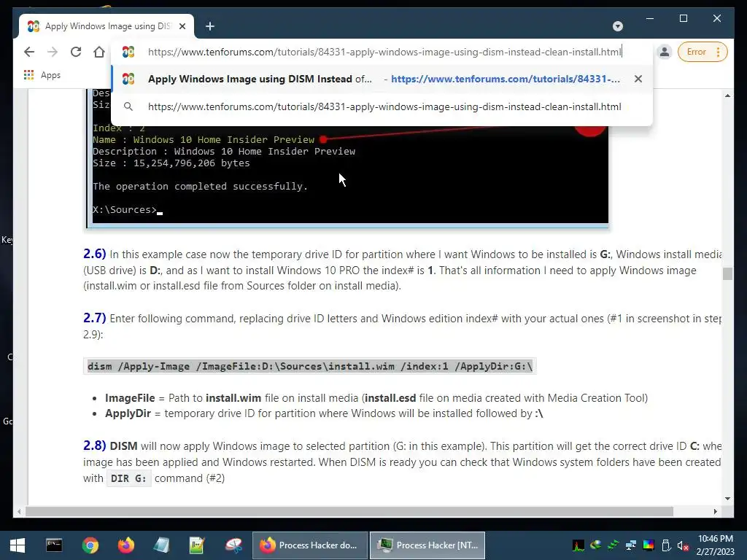747x560 pixels.
Task: Click the site favicon in the address bar
Action: point(128,52)
